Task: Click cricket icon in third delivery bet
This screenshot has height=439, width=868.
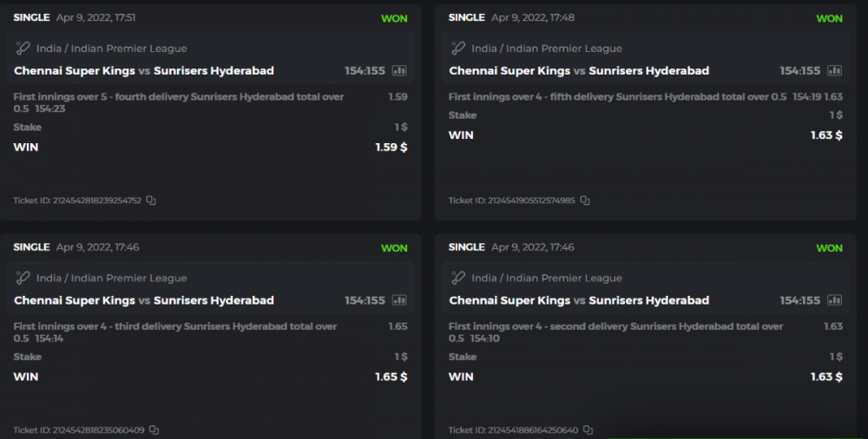Action: tap(23, 278)
